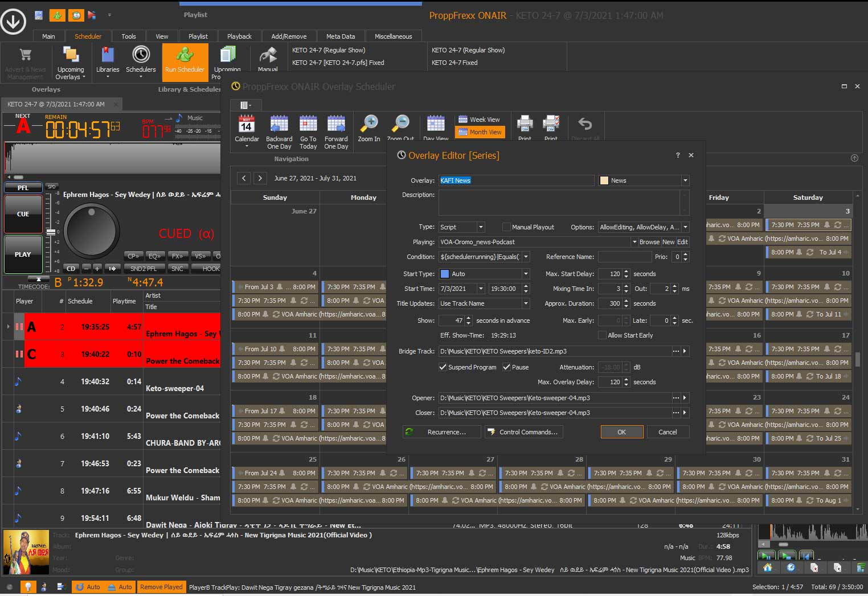Open the Start Time date dropdown
The height and width of the screenshot is (596, 868).
(481, 289)
